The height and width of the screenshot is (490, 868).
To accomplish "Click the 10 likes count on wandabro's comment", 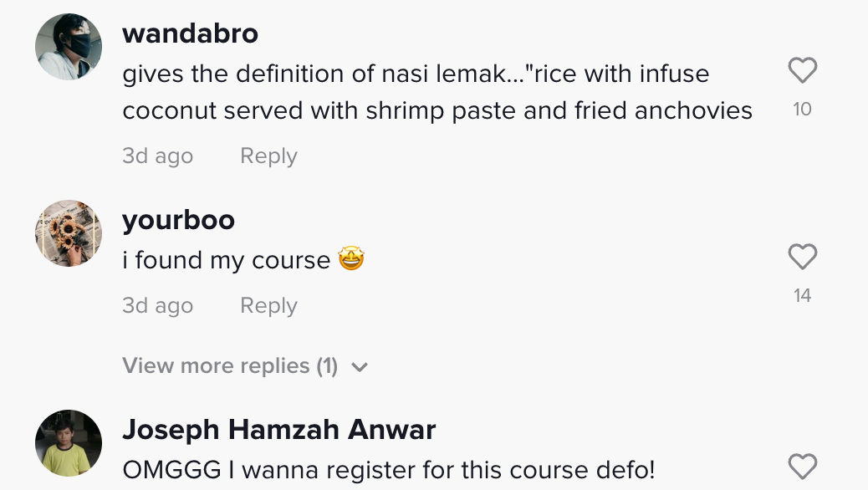I will 802,110.
